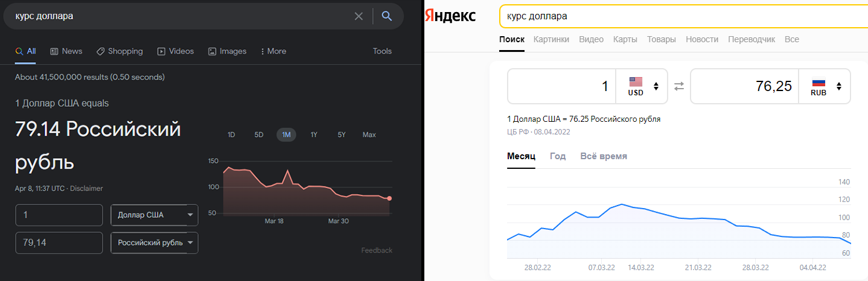This screenshot has height=281, width=868.
Task: Open the Yandex Картинки tab
Action: 551,39
